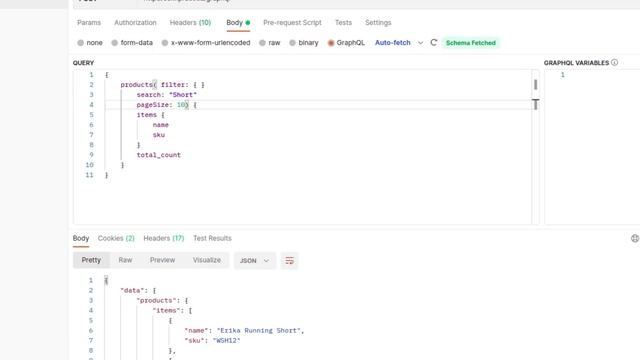Click the "items" key in the response

(x=167, y=311)
